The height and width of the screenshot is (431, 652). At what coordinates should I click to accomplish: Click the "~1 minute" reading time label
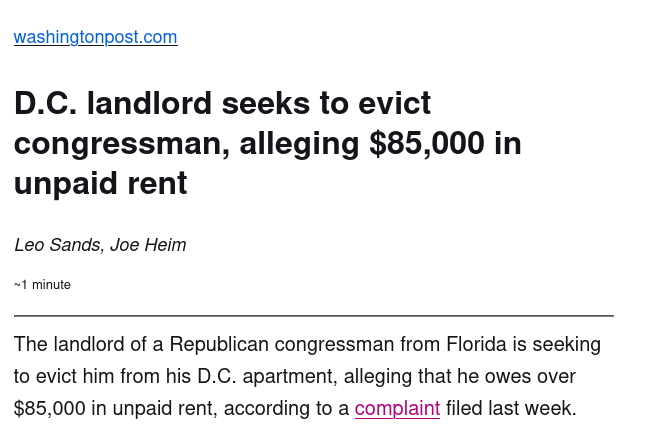tap(42, 285)
